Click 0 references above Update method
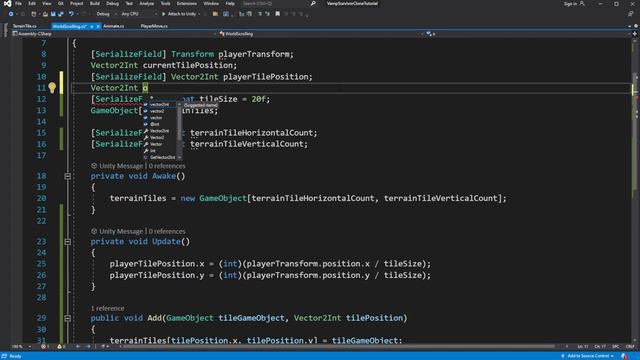The image size is (640, 360). tap(167, 231)
